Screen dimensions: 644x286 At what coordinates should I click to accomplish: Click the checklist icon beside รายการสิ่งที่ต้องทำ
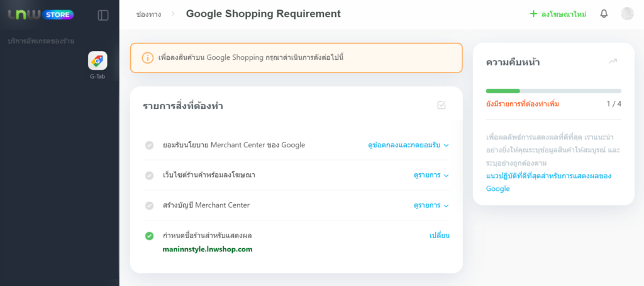pos(441,105)
